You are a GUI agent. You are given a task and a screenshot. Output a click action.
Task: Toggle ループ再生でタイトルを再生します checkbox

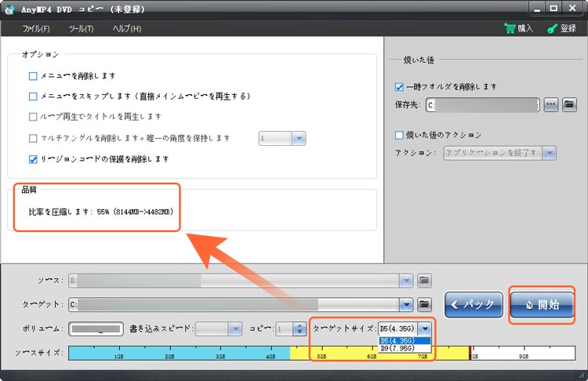pos(33,117)
